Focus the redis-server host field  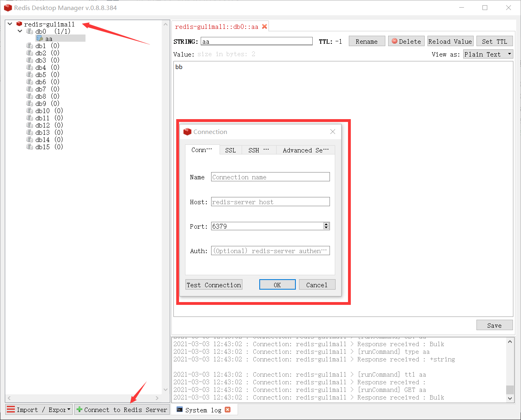pyautogui.click(x=271, y=202)
